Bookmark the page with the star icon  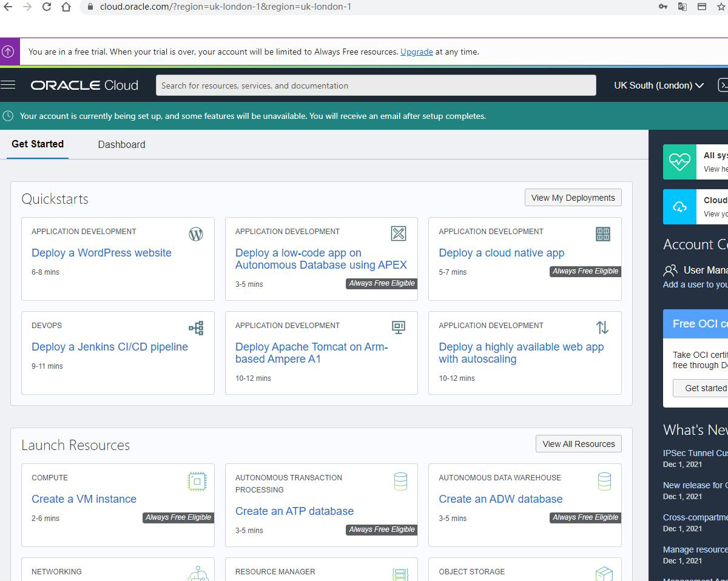pyautogui.click(x=721, y=7)
